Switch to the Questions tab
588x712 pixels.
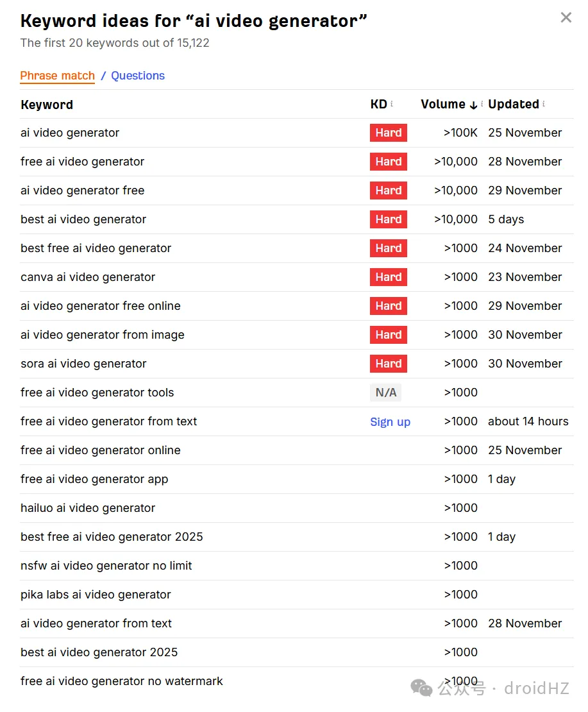pyautogui.click(x=138, y=76)
